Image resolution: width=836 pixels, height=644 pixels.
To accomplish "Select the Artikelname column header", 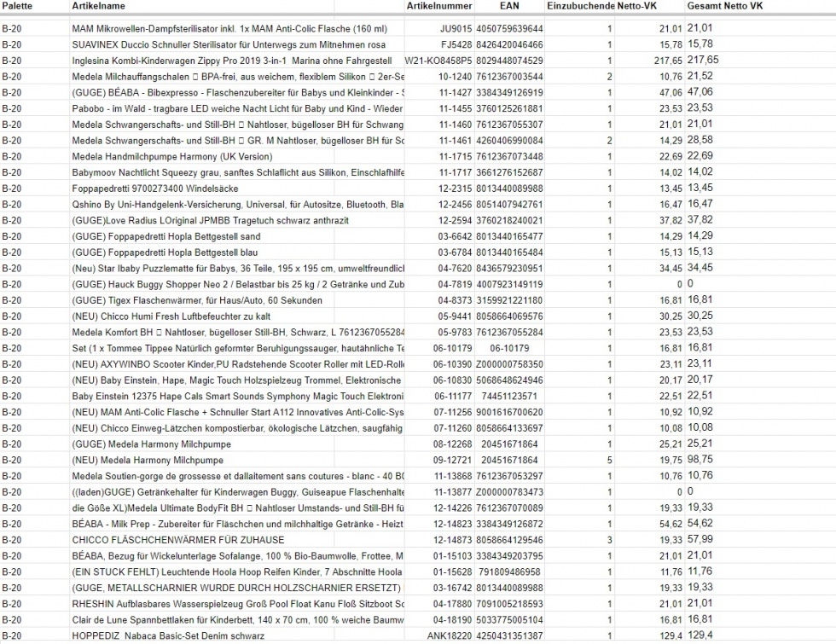I will [x=99, y=7].
